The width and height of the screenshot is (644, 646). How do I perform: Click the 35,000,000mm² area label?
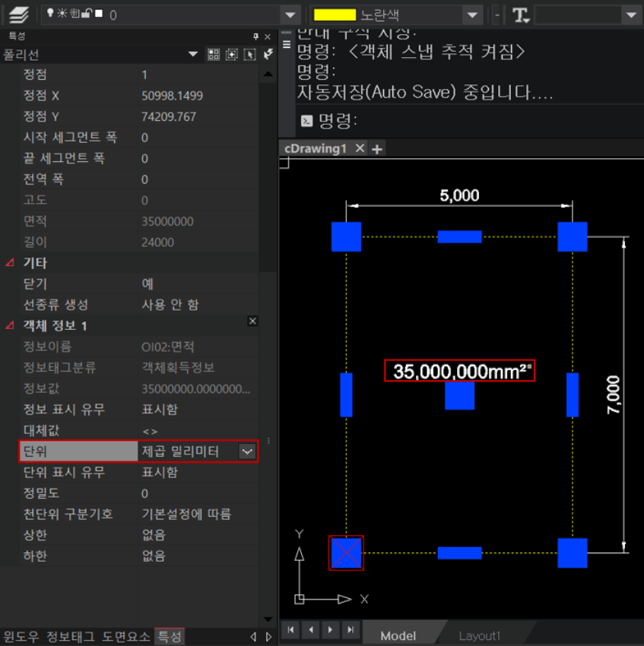tap(459, 371)
